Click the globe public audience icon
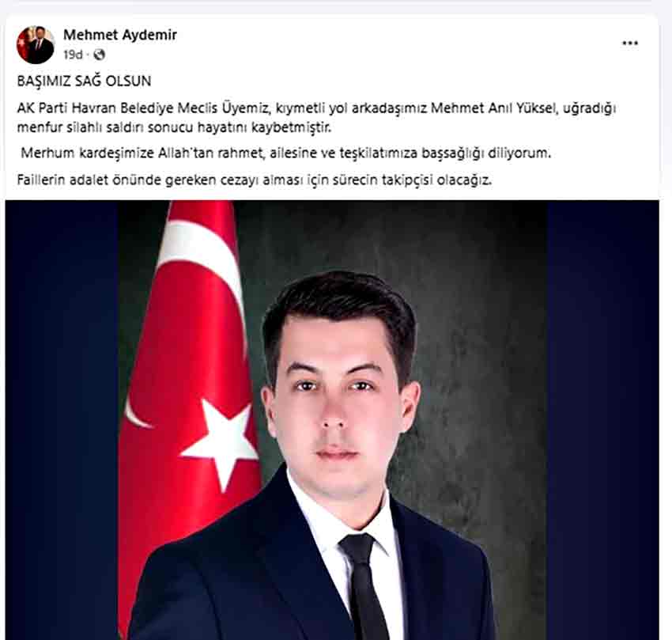 coord(100,55)
